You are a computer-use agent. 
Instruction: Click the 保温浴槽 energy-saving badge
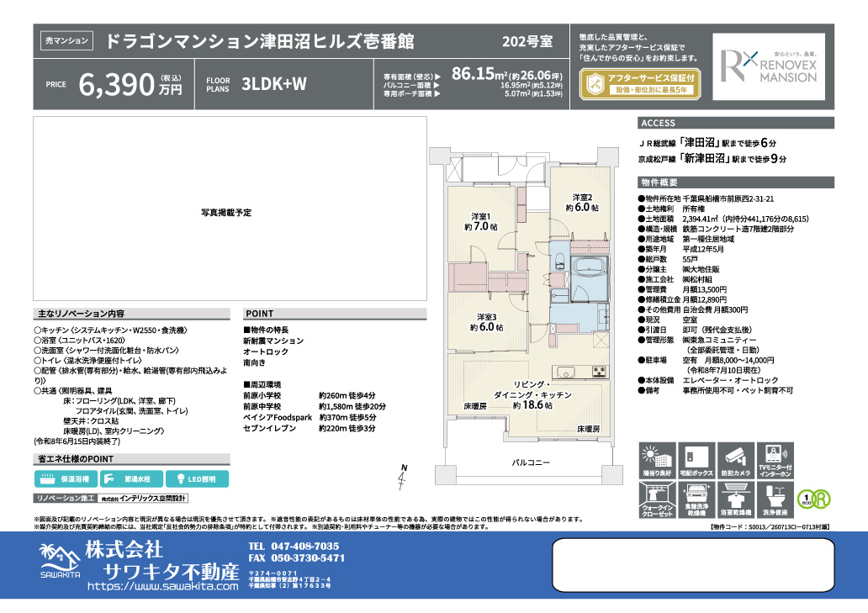(x=66, y=479)
